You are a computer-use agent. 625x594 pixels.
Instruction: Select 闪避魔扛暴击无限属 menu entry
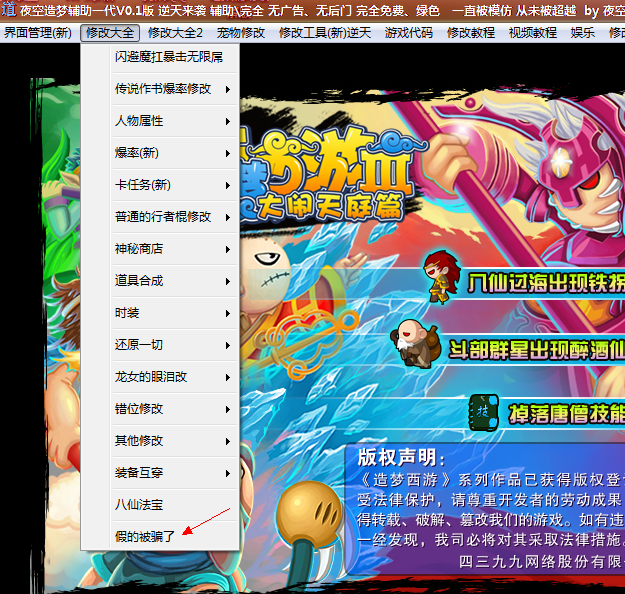tap(175, 57)
